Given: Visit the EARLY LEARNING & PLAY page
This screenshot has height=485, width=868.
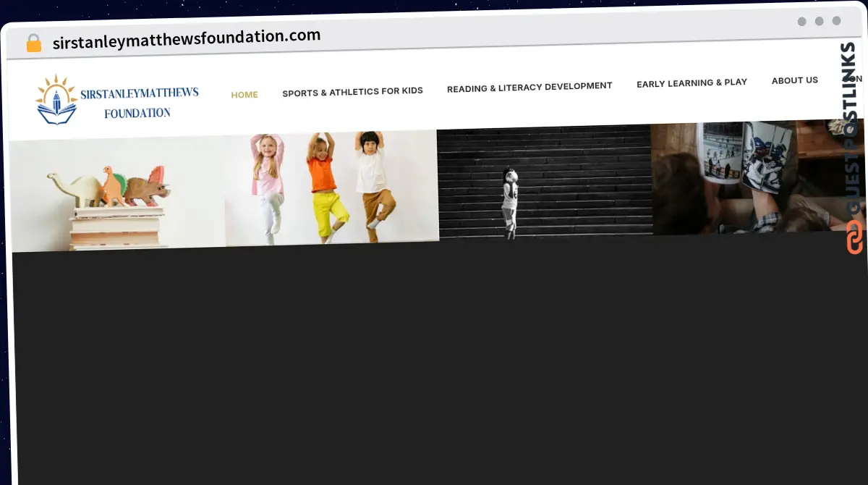Looking at the screenshot, I should 692,83.
